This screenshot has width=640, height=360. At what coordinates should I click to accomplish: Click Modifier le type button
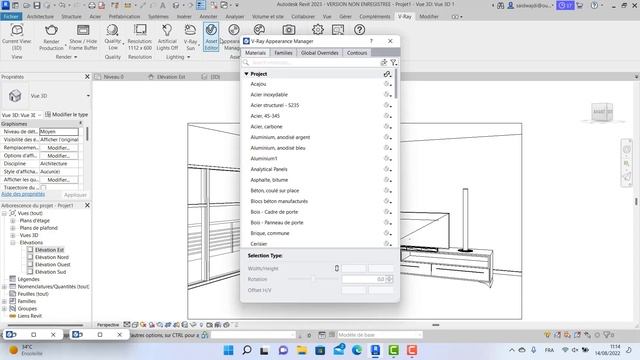[66, 115]
